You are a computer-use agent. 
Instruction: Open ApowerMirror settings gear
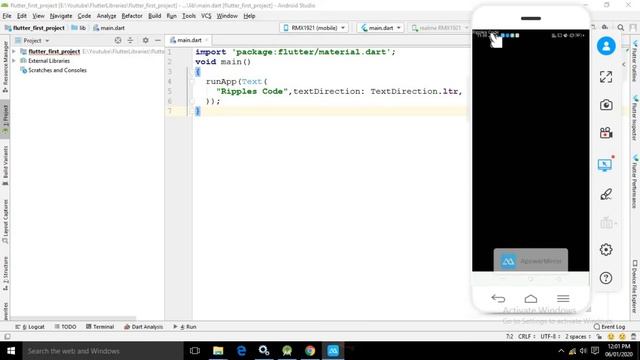pyautogui.click(x=606, y=249)
